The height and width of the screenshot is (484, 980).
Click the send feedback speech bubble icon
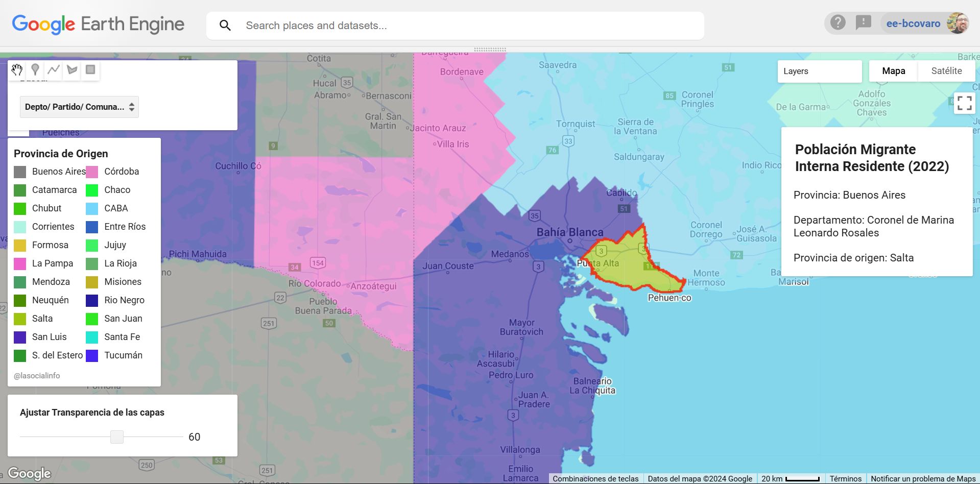pos(863,23)
